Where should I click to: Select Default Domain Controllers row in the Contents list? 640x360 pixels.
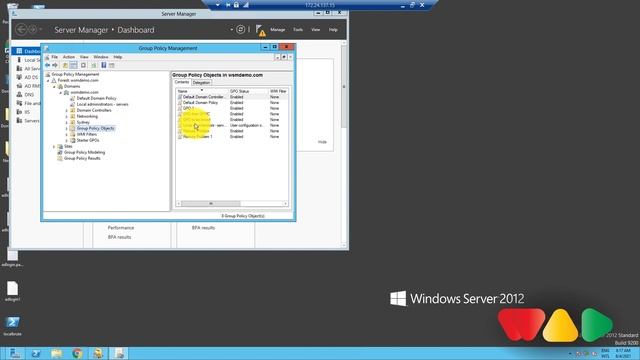[232, 97]
